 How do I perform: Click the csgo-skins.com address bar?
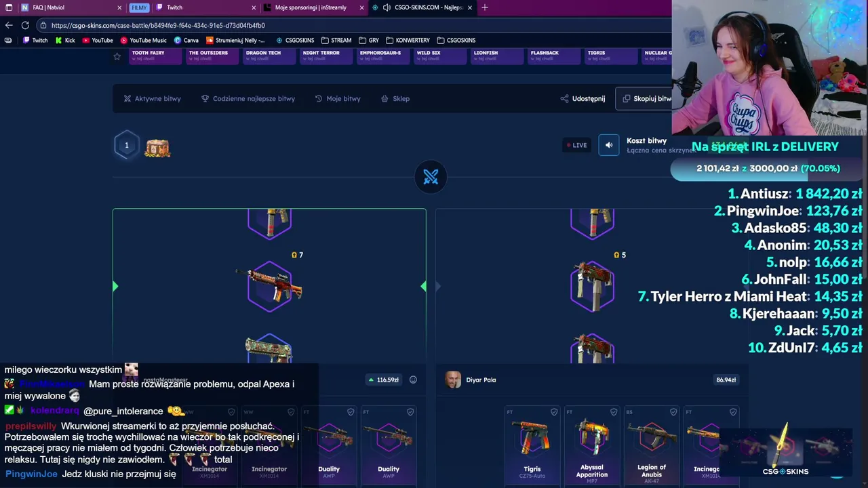coord(353,25)
